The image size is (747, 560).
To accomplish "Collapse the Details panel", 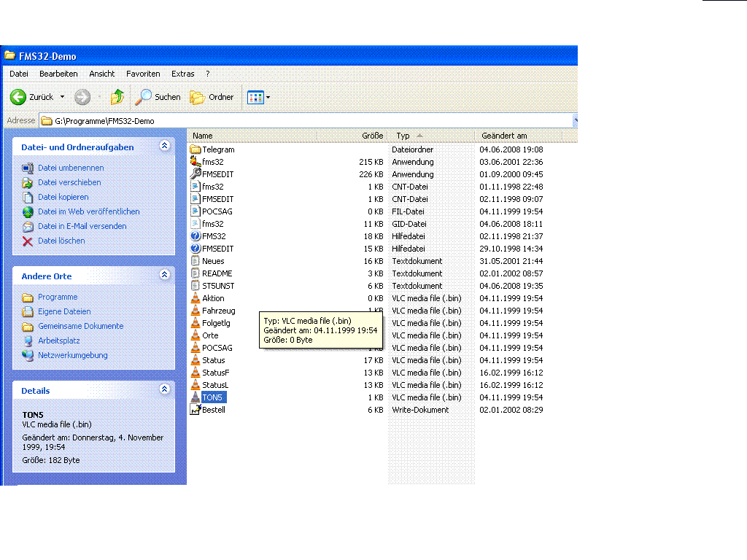I will [164, 389].
